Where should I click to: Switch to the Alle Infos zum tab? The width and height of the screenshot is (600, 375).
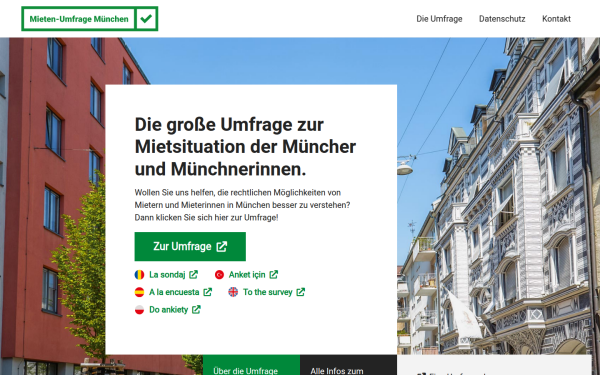click(x=348, y=365)
